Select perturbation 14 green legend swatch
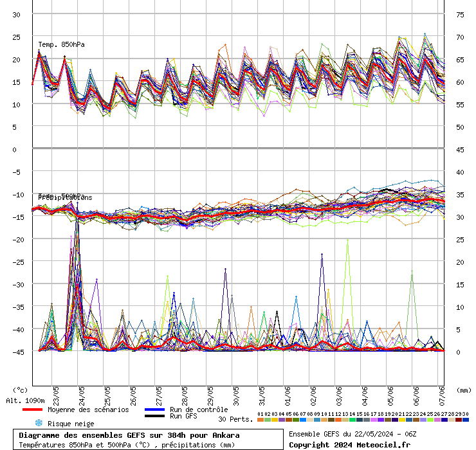This screenshot has width=476, height=450. (x=352, y=420)
